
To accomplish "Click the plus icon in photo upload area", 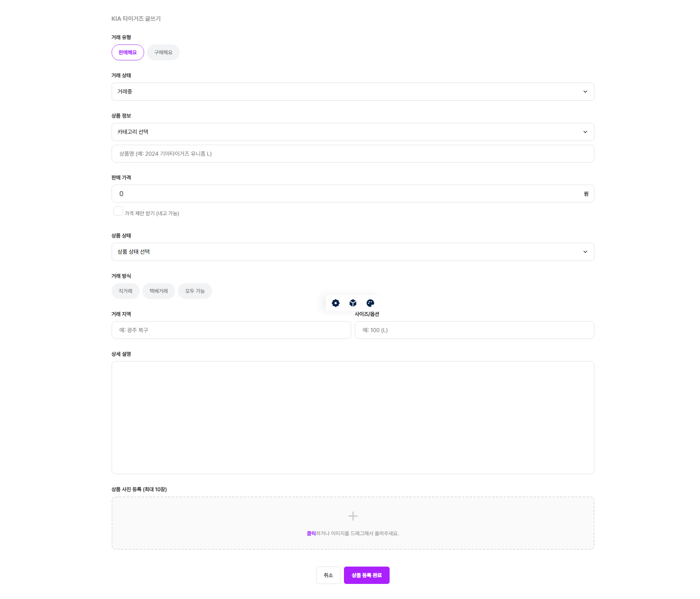I will tap(353, 516).
